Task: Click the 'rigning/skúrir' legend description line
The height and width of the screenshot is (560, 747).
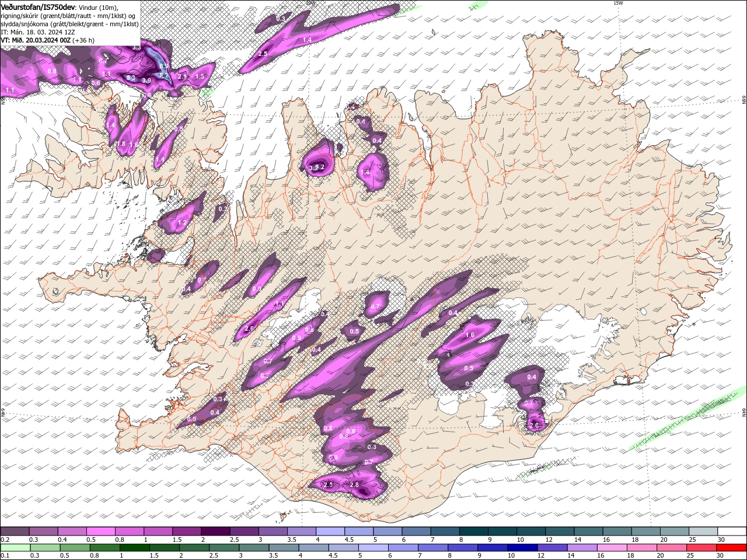Action: pos(68,16)
